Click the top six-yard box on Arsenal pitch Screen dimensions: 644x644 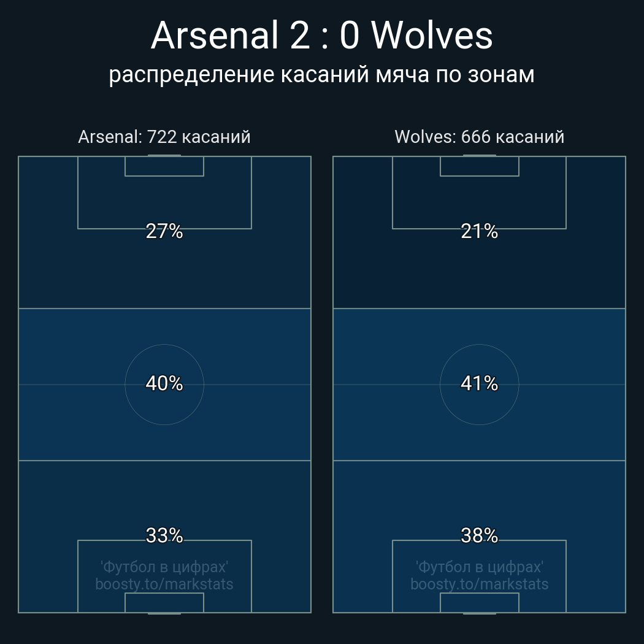164,166
